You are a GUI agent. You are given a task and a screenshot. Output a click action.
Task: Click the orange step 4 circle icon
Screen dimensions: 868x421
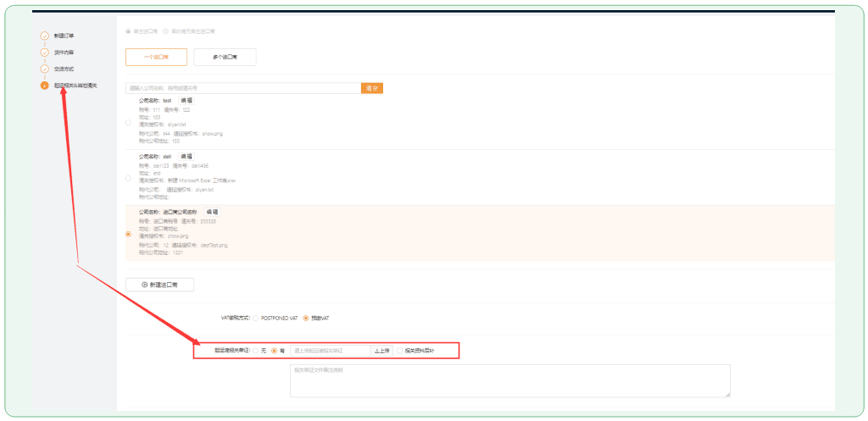tap(44, 86)
